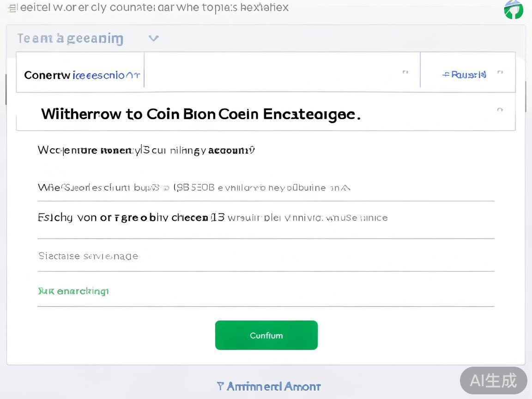Click the AI生成 watermark badge
This screenshot has height=399, width=532.
493,381
